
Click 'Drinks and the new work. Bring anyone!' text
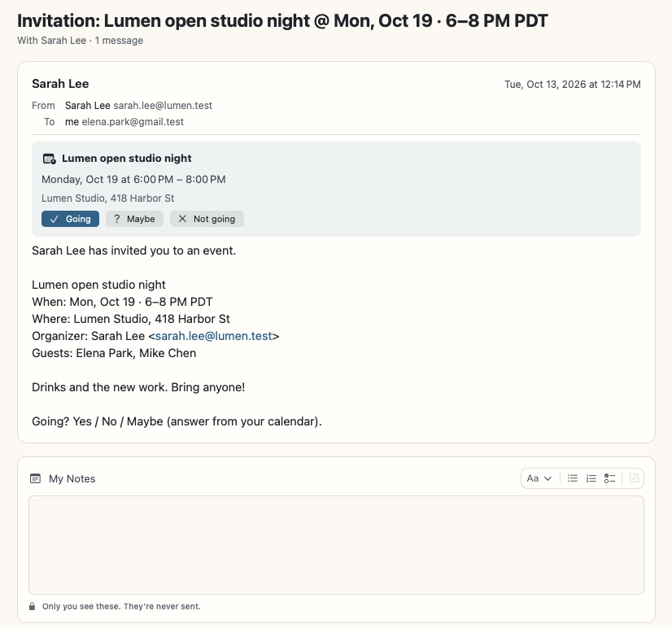[138, 387]
